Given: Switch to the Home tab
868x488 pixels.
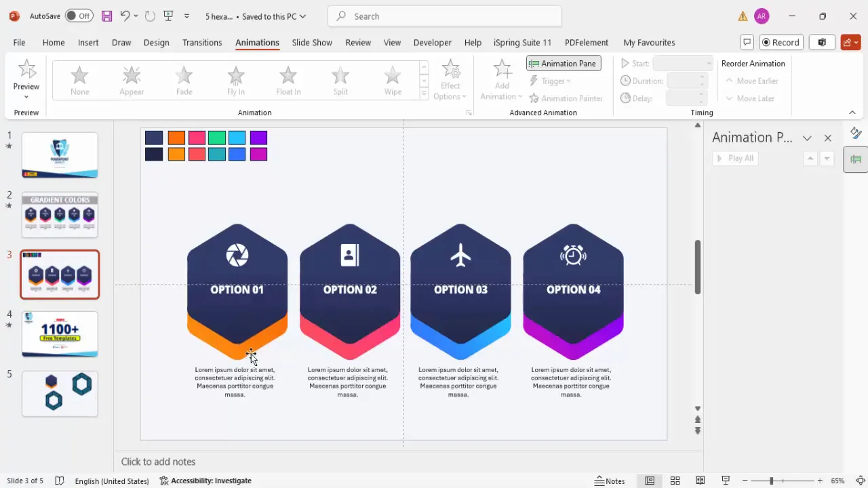Looking at the screenshot, I should coord(54,42).
